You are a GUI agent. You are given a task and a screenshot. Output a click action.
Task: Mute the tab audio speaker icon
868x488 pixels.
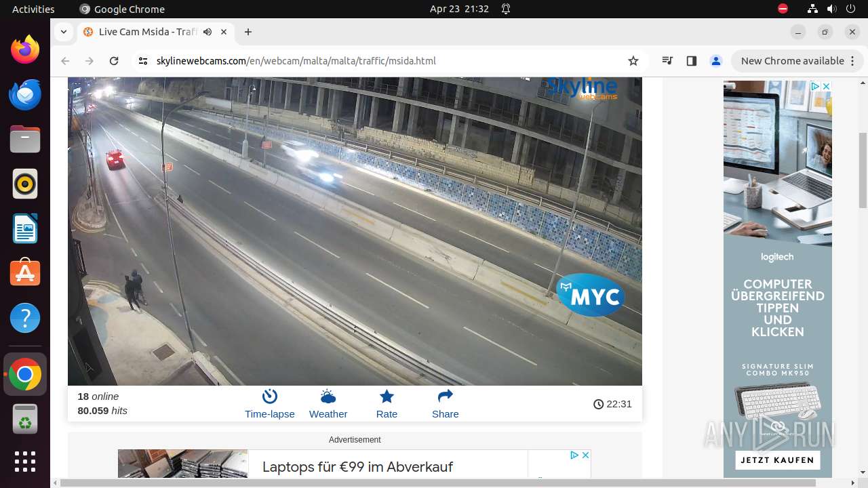tap(208, 32)
